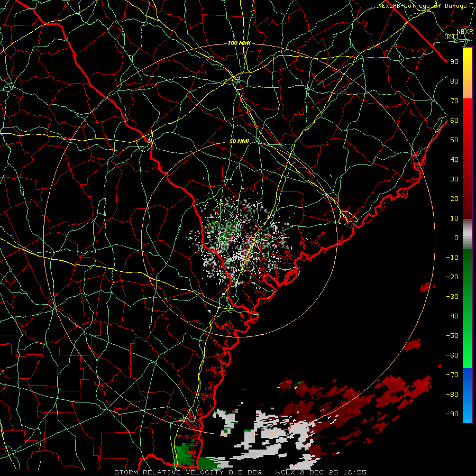Click the -80 value on velocity scale
The width and height of the screenshot is (476, 476).
click(x=452, y=395)
